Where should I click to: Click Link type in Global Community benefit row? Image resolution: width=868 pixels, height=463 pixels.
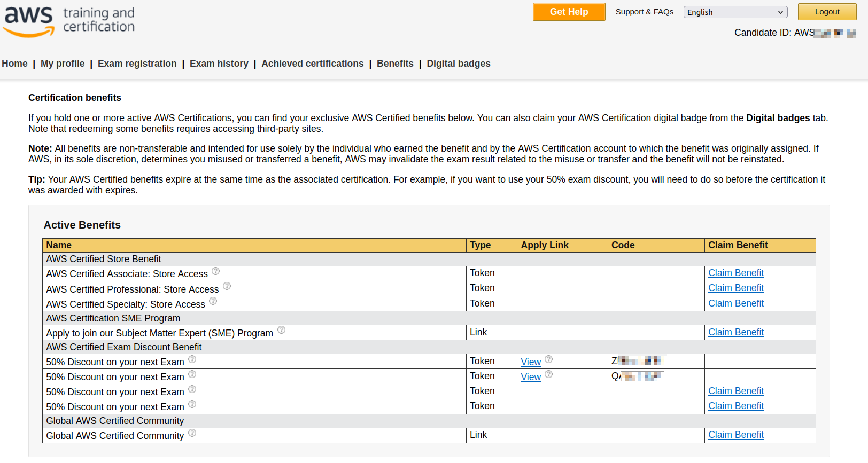click(x=478, y=435)
